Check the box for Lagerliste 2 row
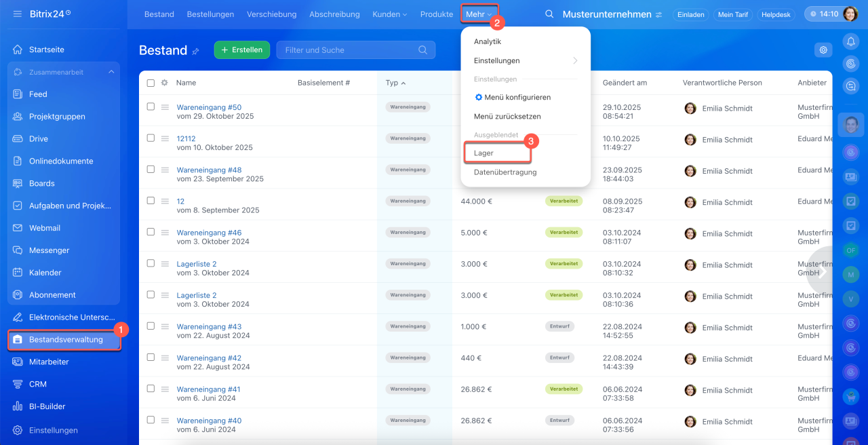This screenshot has width=868, height=445. pyautogui.click(x=151, y=263)
